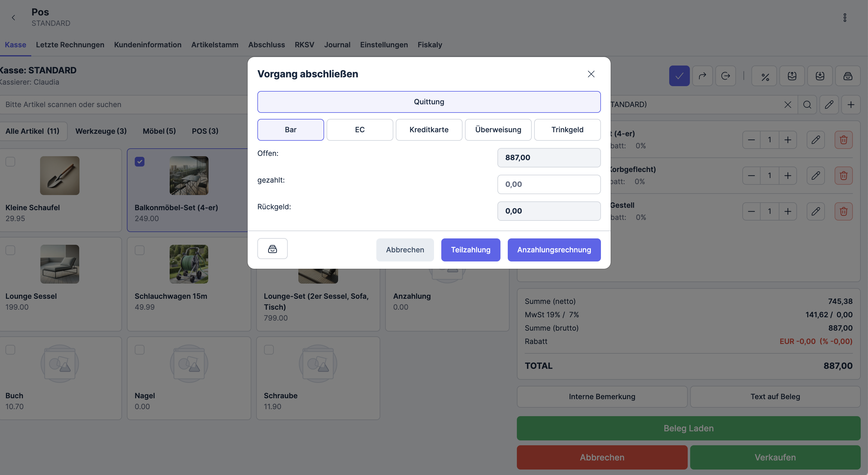Screen dimensions: 868x475
Task: Click the gezahlt amount input field
Action: [x=548, y=184]
